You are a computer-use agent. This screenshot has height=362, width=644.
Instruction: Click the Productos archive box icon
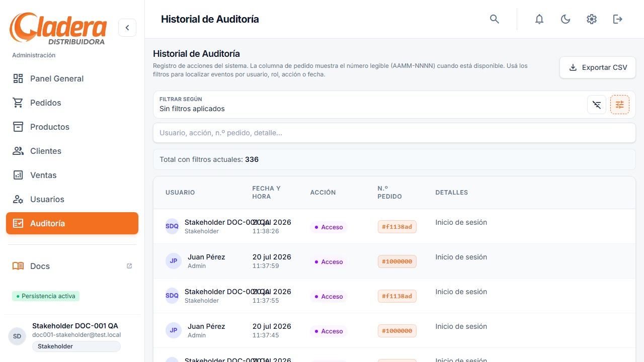[18, 127]
